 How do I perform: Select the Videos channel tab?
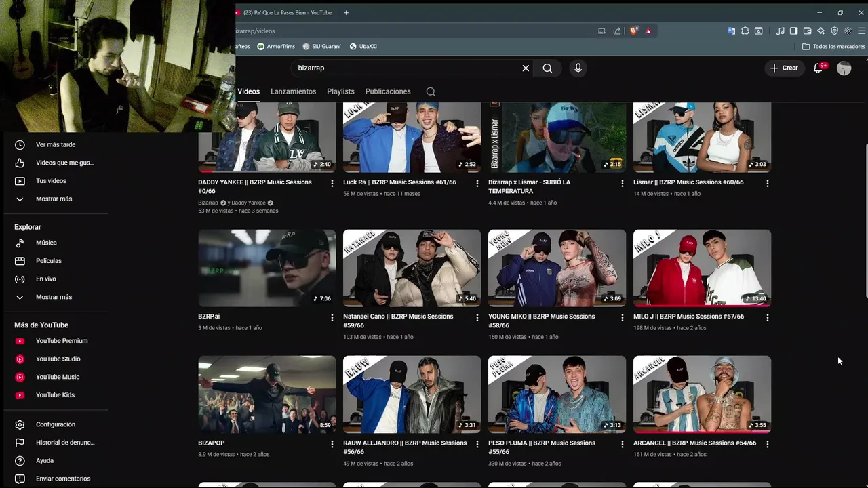(x=248, y=91)
